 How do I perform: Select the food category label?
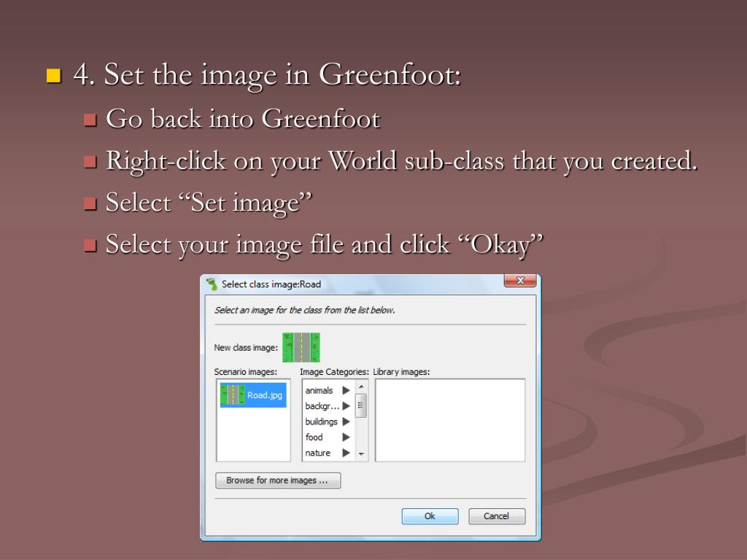click(314, 437)
